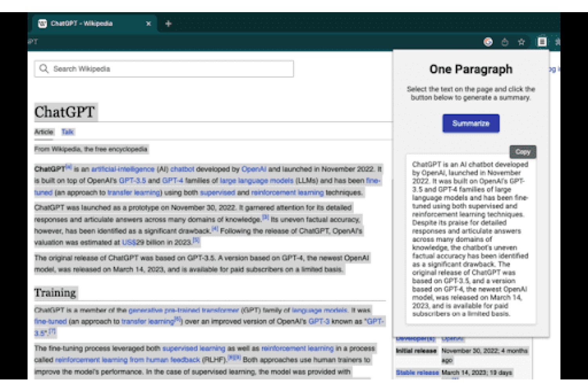Open the supervised learning link under Training
Screen dimensions: 588x392
[x=194, y=348]
